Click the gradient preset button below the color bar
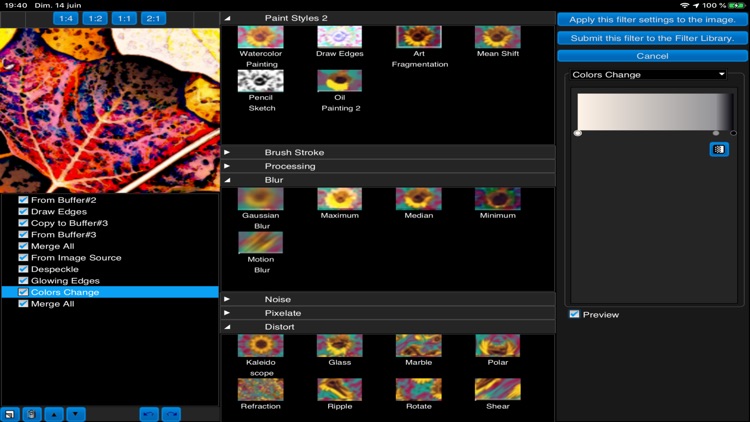Image resolution: width=750 pixels, height=422 pixels. (719, 149)
